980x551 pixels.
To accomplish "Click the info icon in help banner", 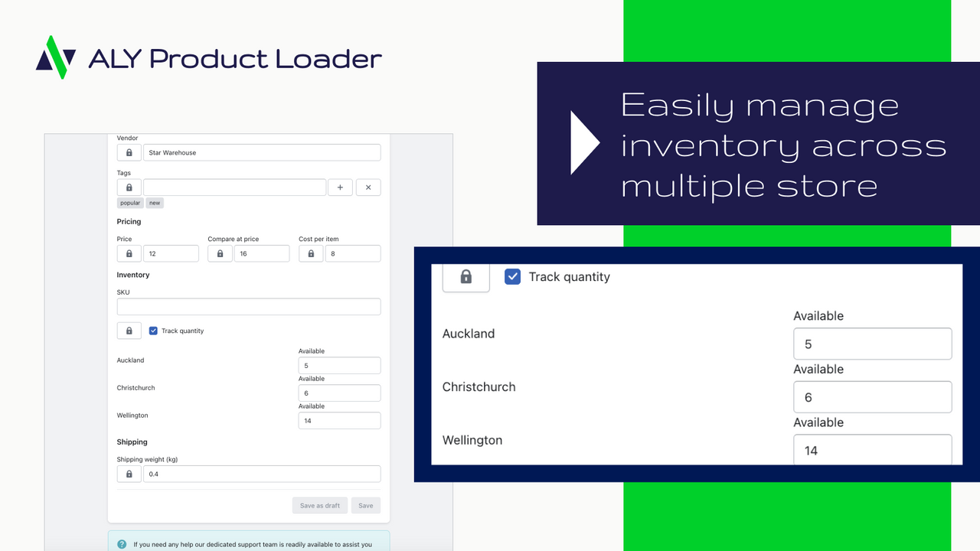I will click(122, 545).
